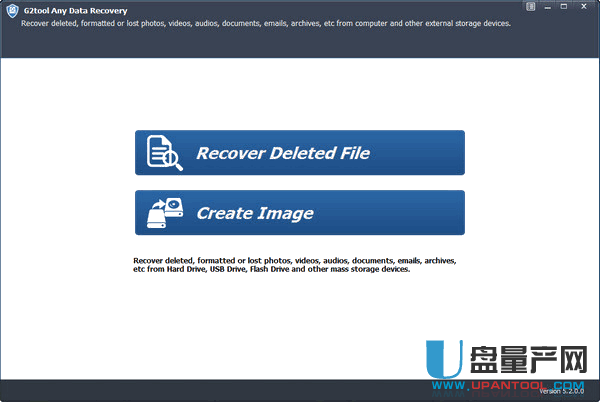Screen dimensions: 600x402
Task: Open the menu icon beside the minimize button
Action: point(530,6)
